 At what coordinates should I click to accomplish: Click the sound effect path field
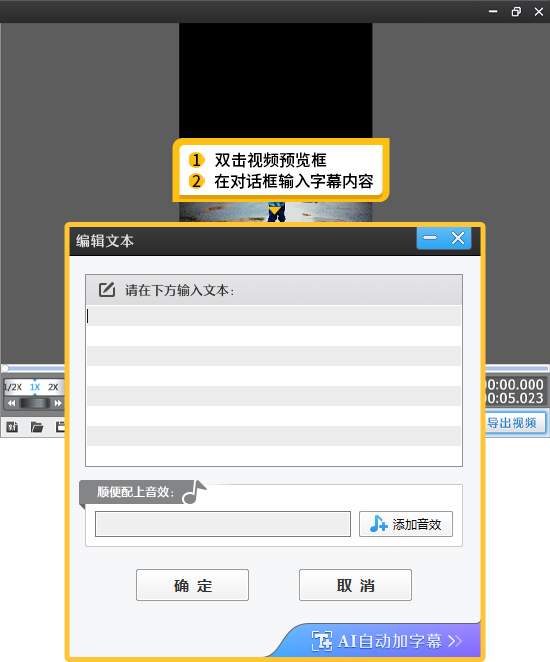223,524
